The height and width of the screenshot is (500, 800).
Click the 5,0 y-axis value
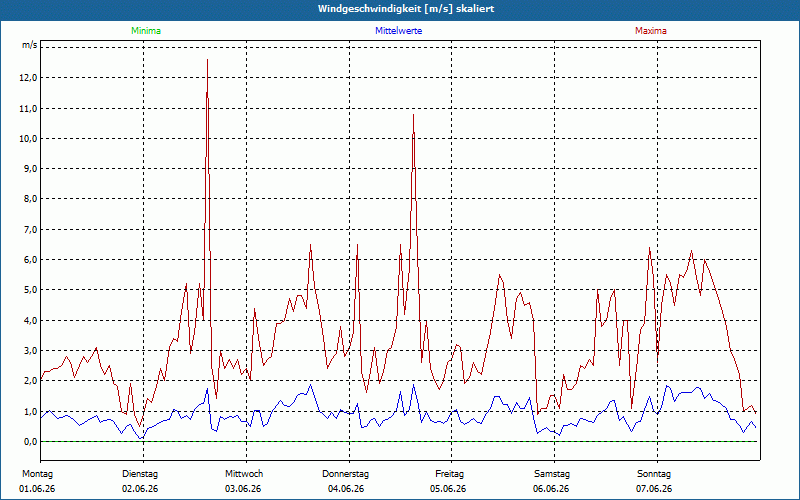[x=31, y=290]
